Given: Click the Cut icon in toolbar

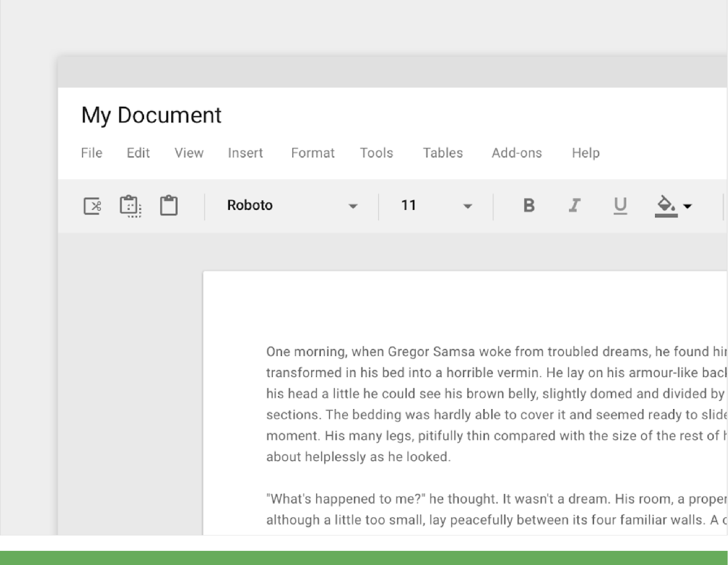Looking at the screenshot, I should tap(92, 206).
